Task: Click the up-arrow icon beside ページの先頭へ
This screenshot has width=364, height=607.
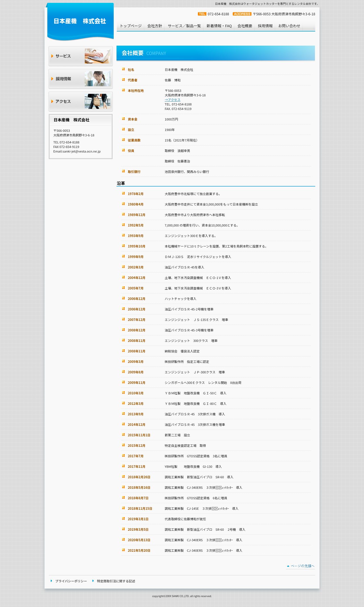Action: (x=288, y=566)
